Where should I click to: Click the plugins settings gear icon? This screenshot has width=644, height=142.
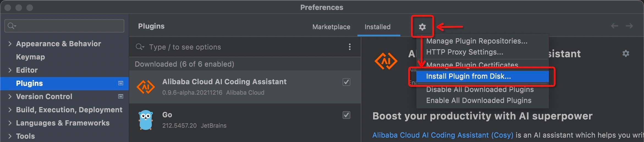point(422,27)
